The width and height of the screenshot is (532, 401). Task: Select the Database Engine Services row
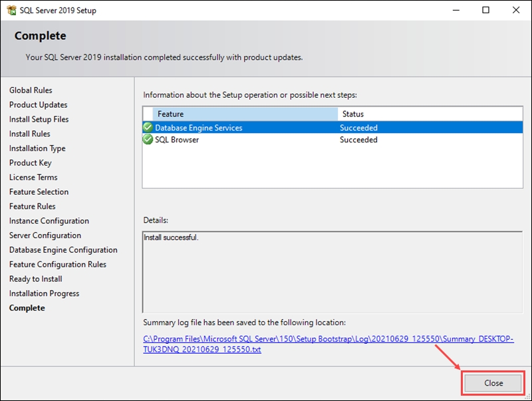point(332,128)
